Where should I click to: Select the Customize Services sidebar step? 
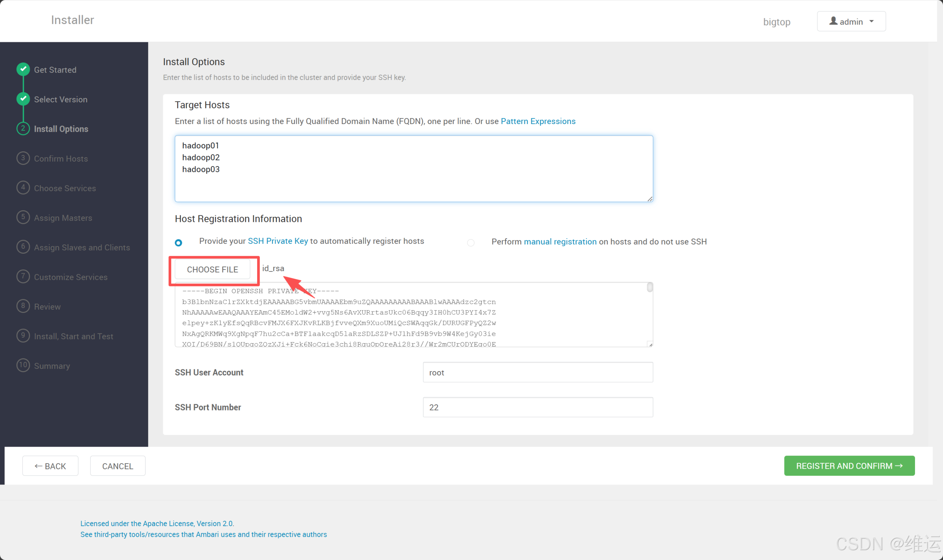[x=71, y=277]
